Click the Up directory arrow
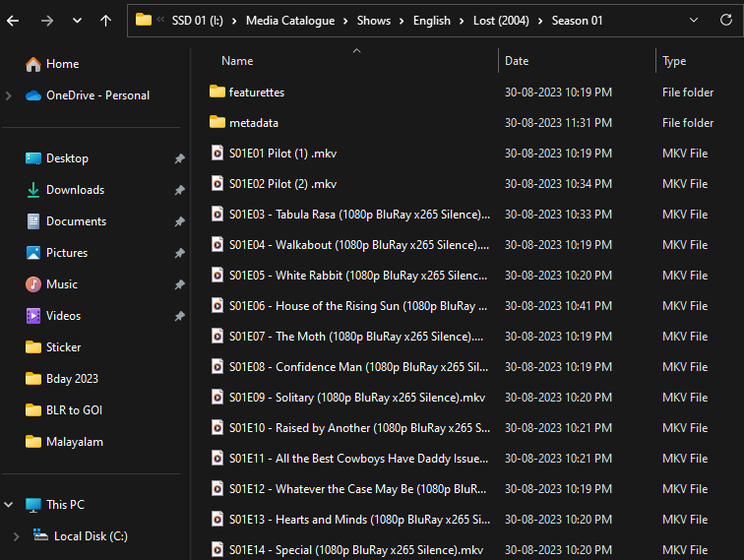The width and height of the screenshot is (744, 560). pos(105,20)
